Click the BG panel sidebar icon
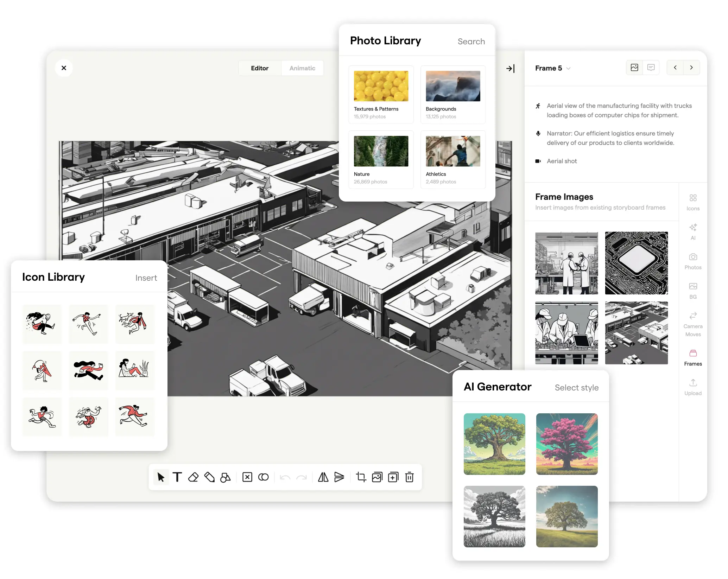The height and width of the screenshot is (579, 728). pos(693,290)
